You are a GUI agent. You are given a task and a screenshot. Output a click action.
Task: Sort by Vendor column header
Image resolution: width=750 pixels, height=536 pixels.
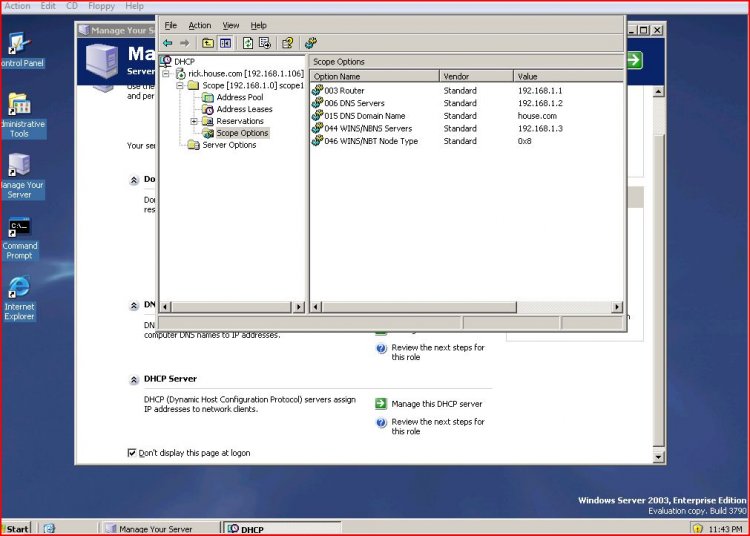pos(476,77)
